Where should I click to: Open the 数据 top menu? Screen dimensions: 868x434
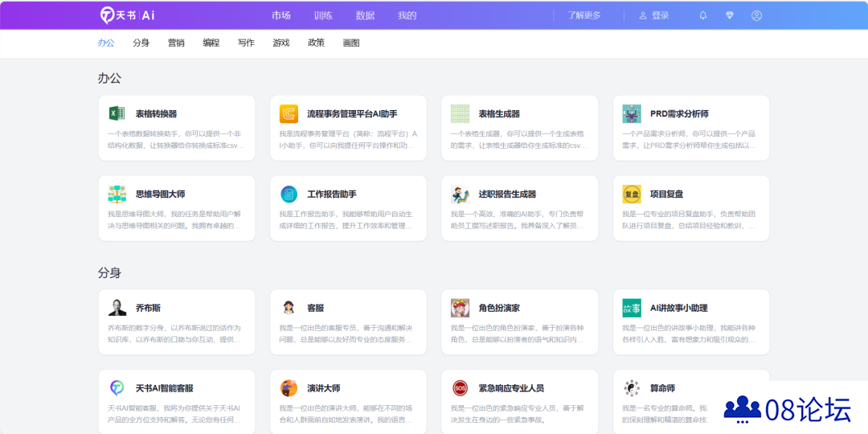click(365, 15)
